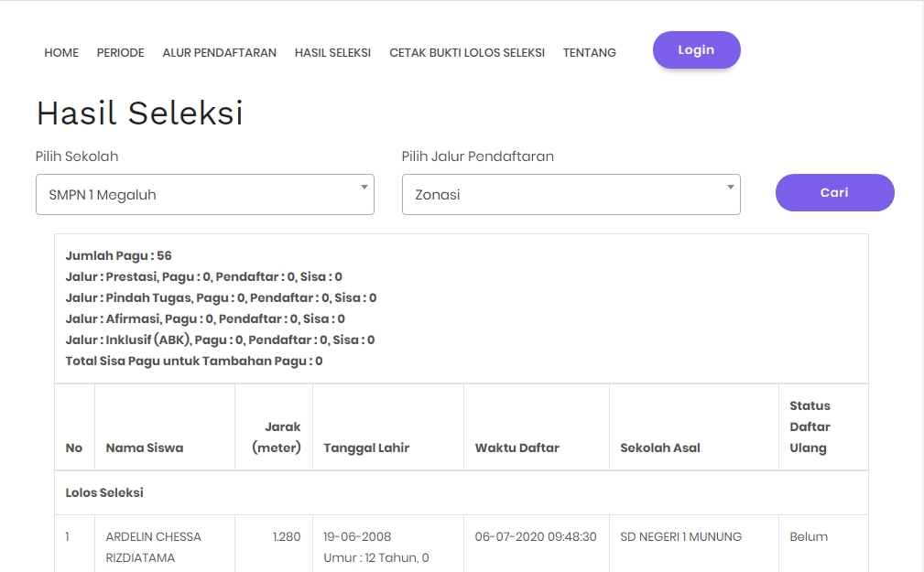Click the Cari search button
Screen dimensions: 924x572
[834, 193]
